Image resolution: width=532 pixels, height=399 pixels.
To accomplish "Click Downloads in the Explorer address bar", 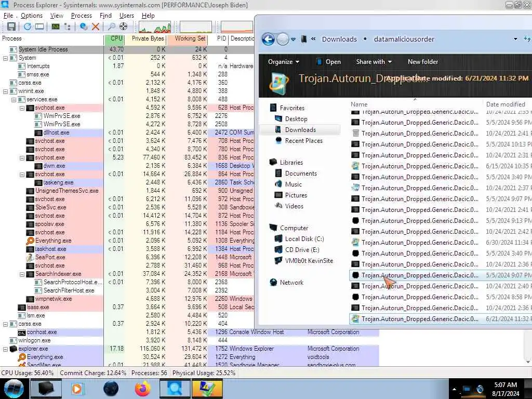I will [x=339, y=39].
